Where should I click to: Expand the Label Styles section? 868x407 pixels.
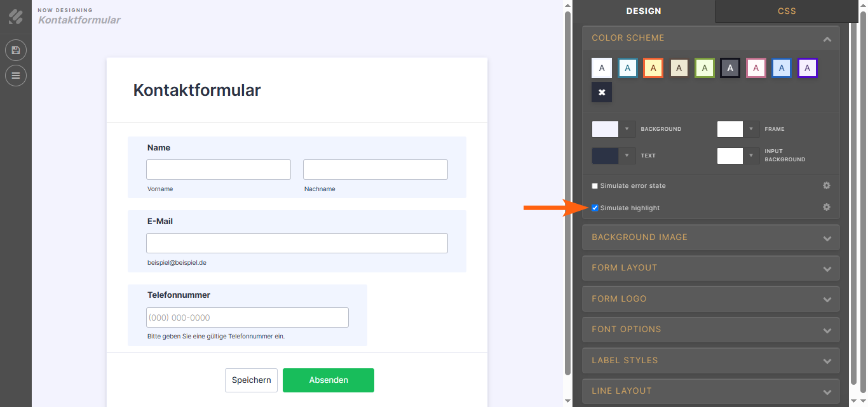pos(711,360)
